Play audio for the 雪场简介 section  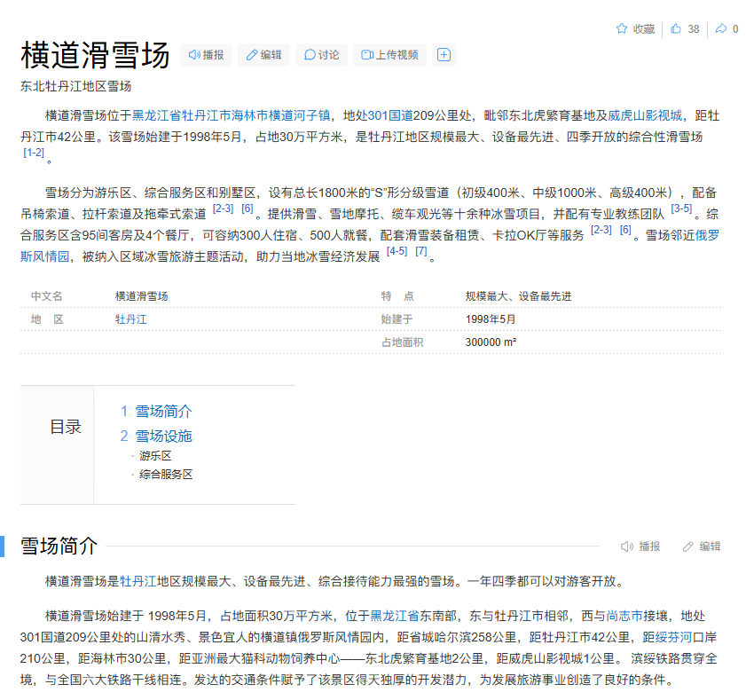(x=640, y=547)
